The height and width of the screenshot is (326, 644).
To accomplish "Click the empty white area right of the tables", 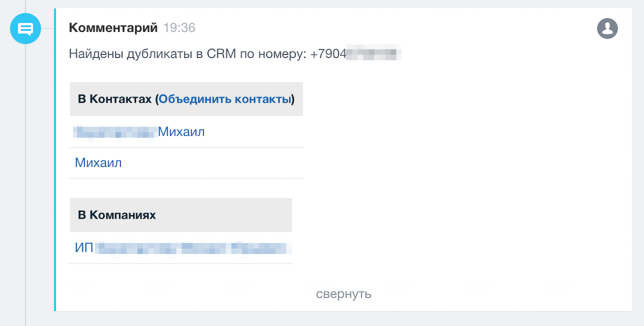I will (453, 176).
